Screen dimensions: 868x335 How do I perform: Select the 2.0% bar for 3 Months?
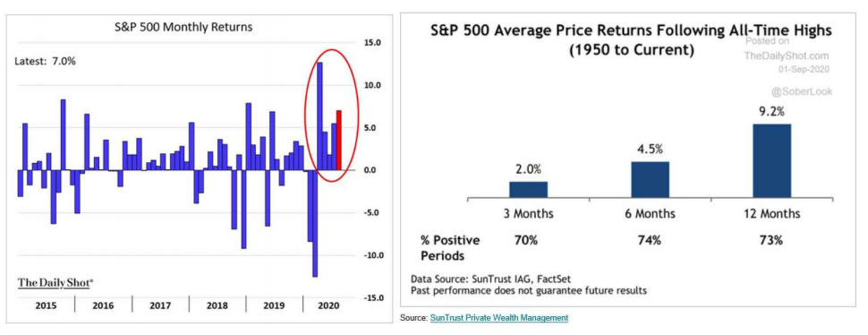coord(529,189)
